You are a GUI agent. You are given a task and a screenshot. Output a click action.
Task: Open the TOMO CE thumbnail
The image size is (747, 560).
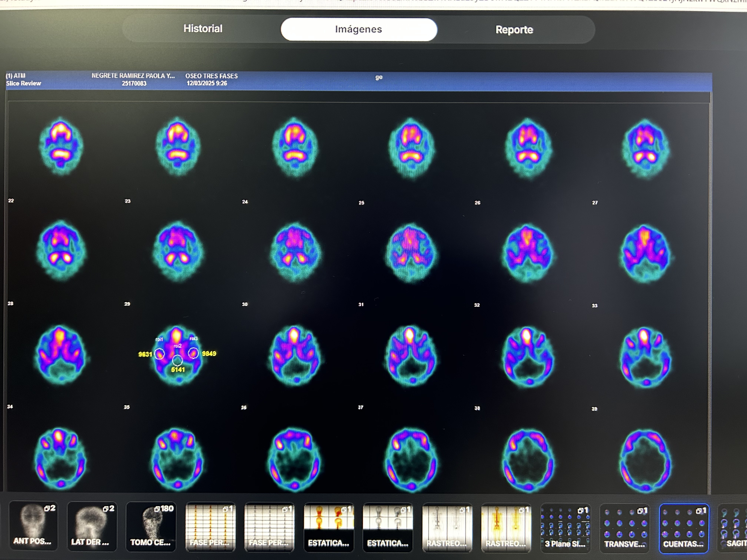151,526
